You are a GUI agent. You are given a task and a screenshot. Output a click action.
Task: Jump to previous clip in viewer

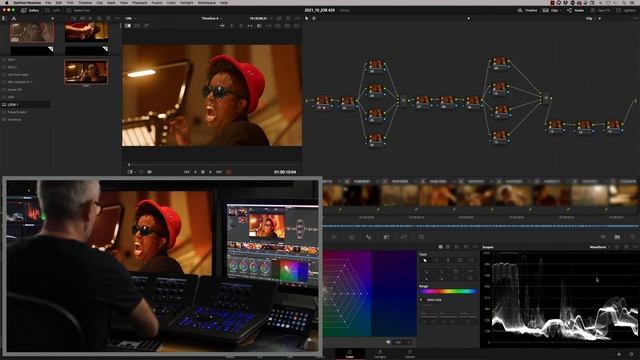(x=187, y=172)
